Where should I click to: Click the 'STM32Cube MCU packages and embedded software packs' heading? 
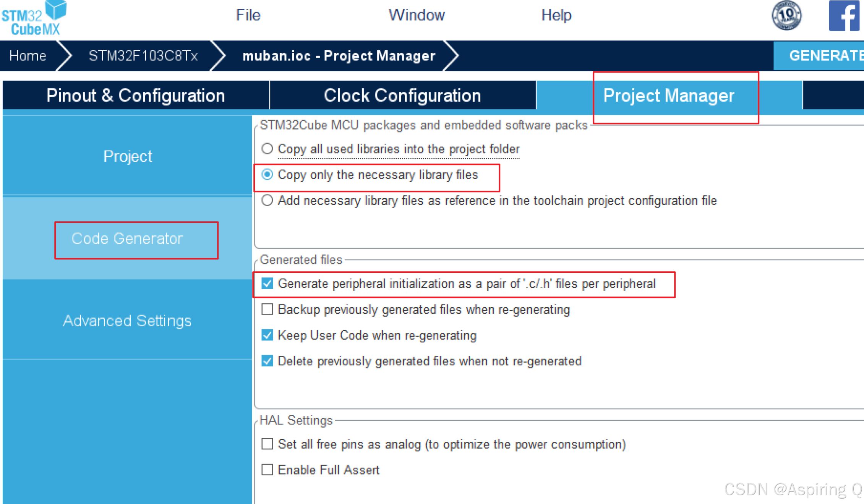coord(423,125)
